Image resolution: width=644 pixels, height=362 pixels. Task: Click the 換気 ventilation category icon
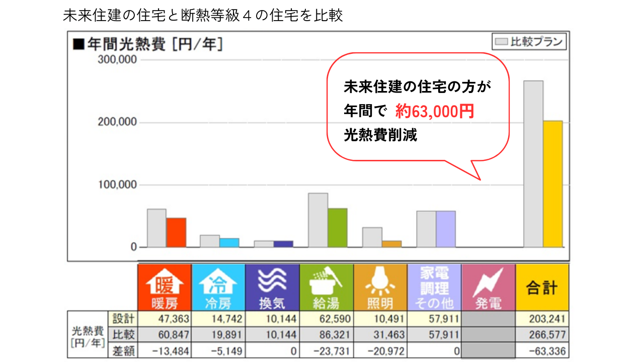click(272, 287)
